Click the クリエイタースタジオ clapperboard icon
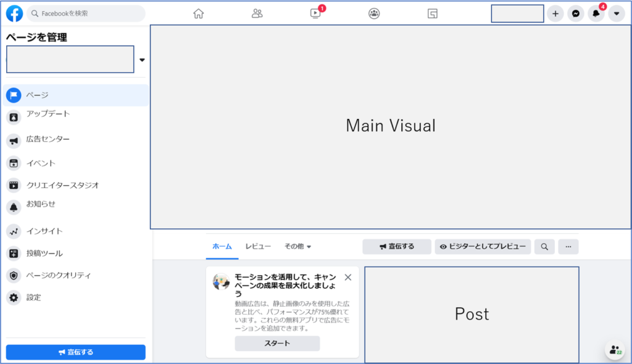Image resolution: width=632 pixels, height=364 pixels. click(x=14, y=186)
